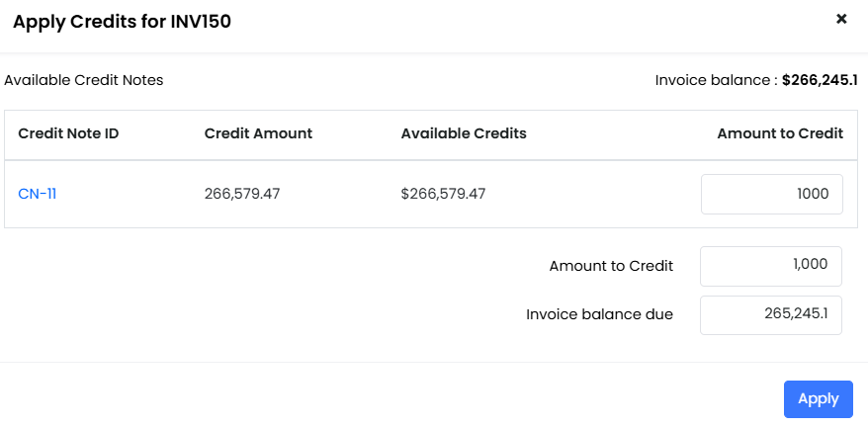
Task: Click the Invoice balance due field
Action: pyautogui.click(x=770, y=315)
